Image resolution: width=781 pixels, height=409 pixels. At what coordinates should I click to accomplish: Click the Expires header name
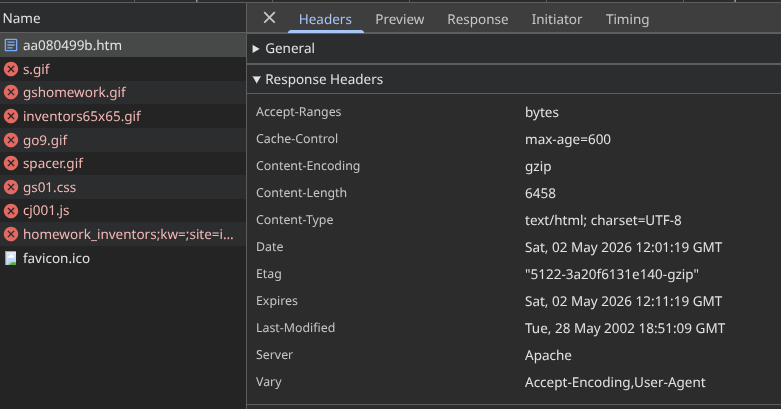pos(276,301)
